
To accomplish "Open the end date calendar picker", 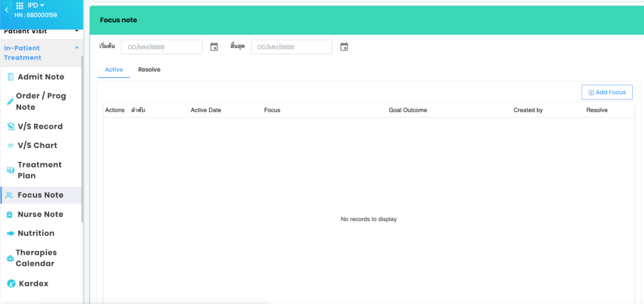I will click(x=344, y=47).
